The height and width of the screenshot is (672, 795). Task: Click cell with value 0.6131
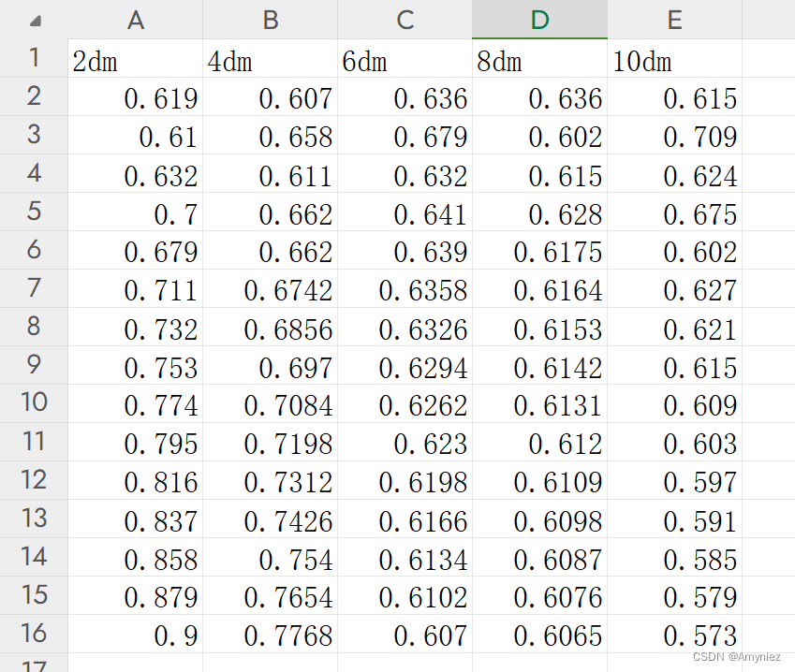(539, 402)
